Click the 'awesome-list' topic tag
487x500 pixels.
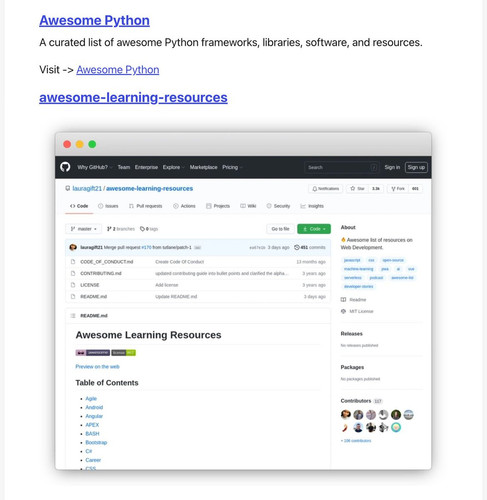(402, 278)
